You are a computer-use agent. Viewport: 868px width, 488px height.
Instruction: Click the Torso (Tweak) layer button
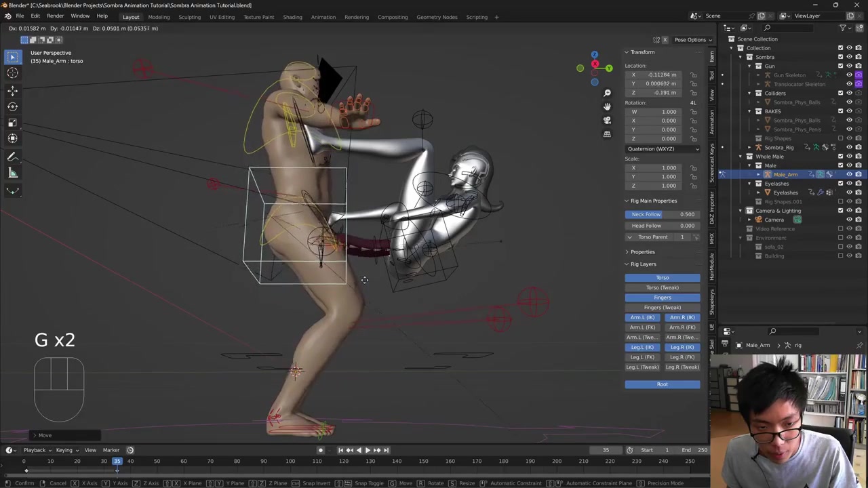tap(662, 287)
